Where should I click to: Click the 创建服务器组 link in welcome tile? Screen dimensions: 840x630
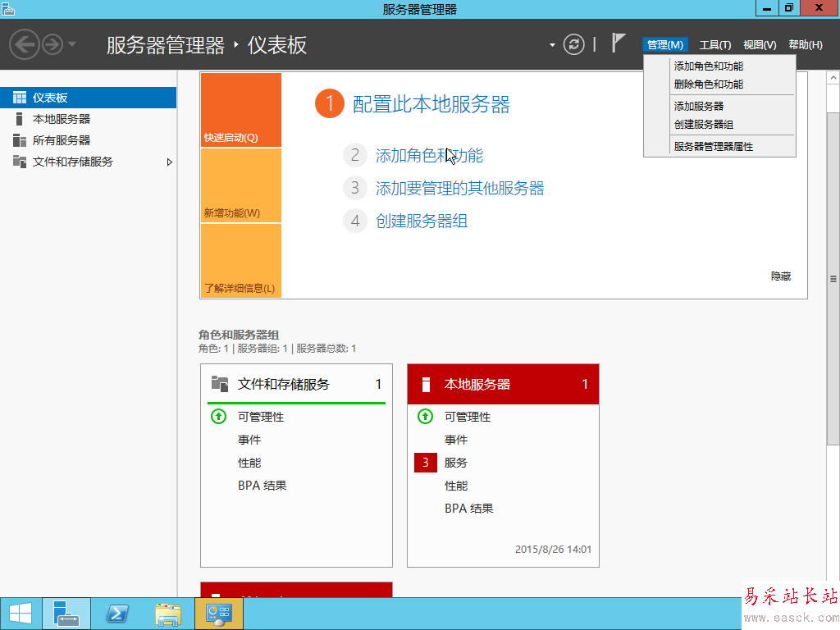click(x=422, y=221)
